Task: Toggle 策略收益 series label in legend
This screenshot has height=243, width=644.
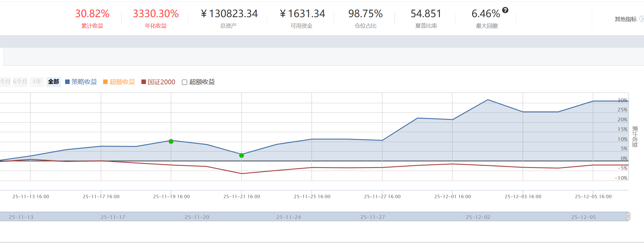Action: [x=84, y=82]
